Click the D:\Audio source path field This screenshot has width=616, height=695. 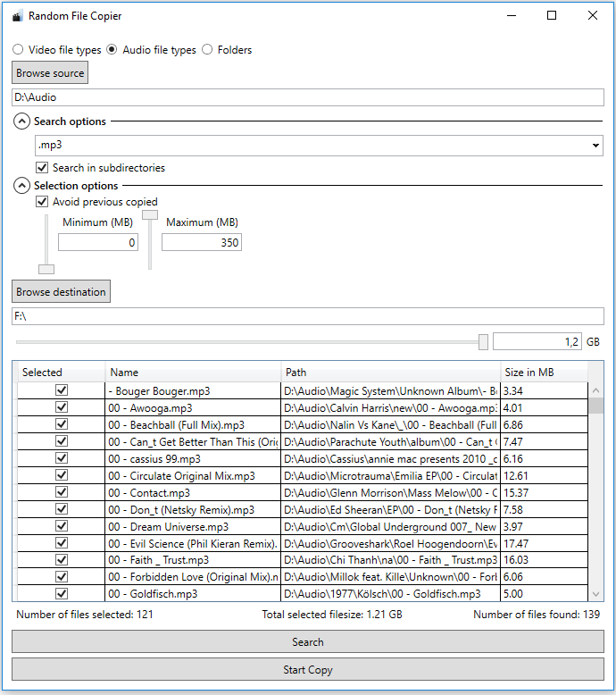click(x=308, y=97)
